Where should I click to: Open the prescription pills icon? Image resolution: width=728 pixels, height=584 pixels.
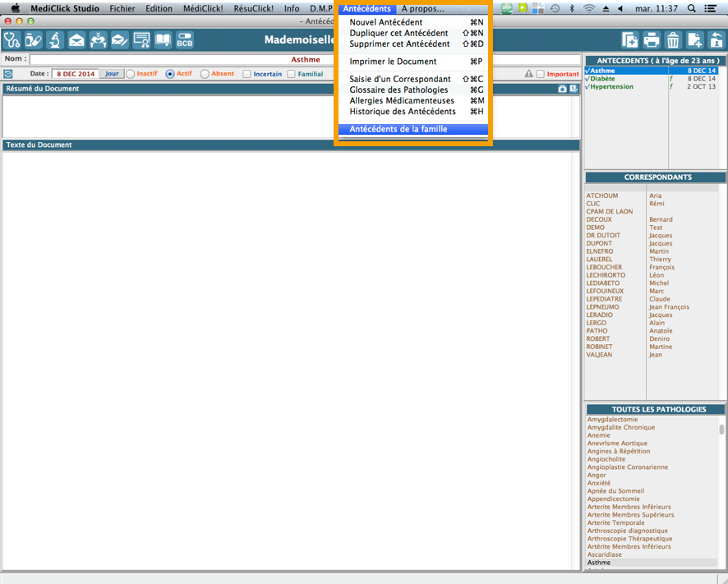[33, 39]
